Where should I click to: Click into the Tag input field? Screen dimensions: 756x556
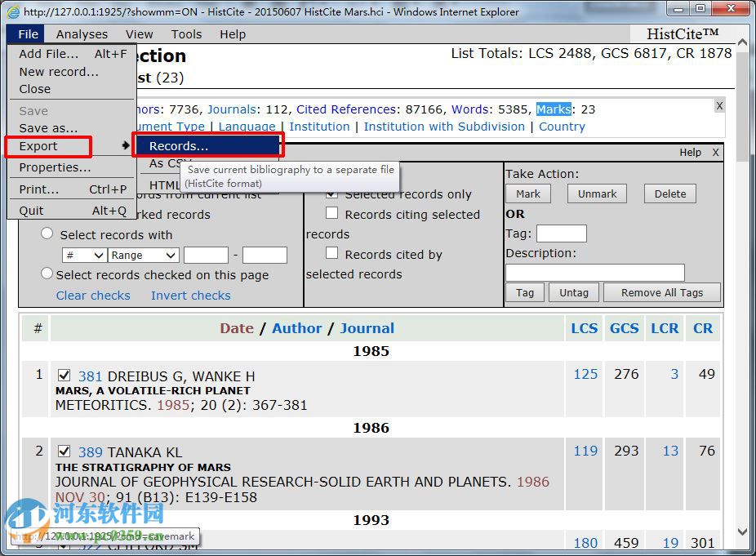point(561,234)
